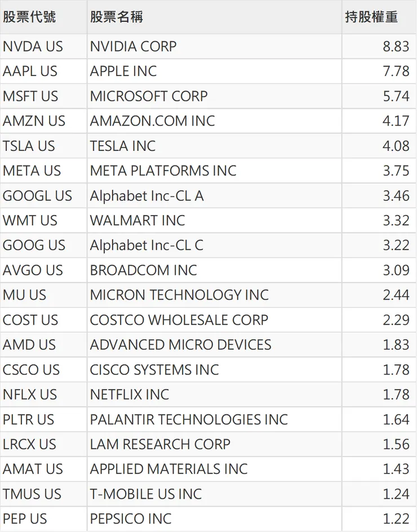Click the GOOGL US ticker
The width and height of the screenshot is (417, 532).
coord(37,196)
